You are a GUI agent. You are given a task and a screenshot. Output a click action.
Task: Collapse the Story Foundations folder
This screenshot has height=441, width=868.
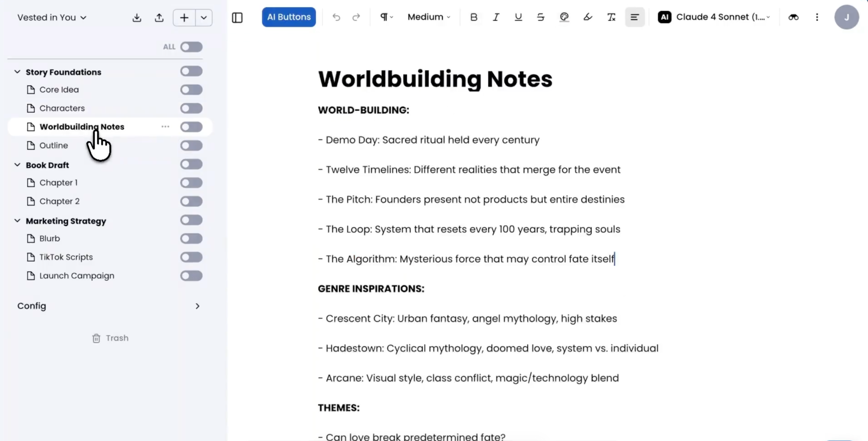click(17, 72)
